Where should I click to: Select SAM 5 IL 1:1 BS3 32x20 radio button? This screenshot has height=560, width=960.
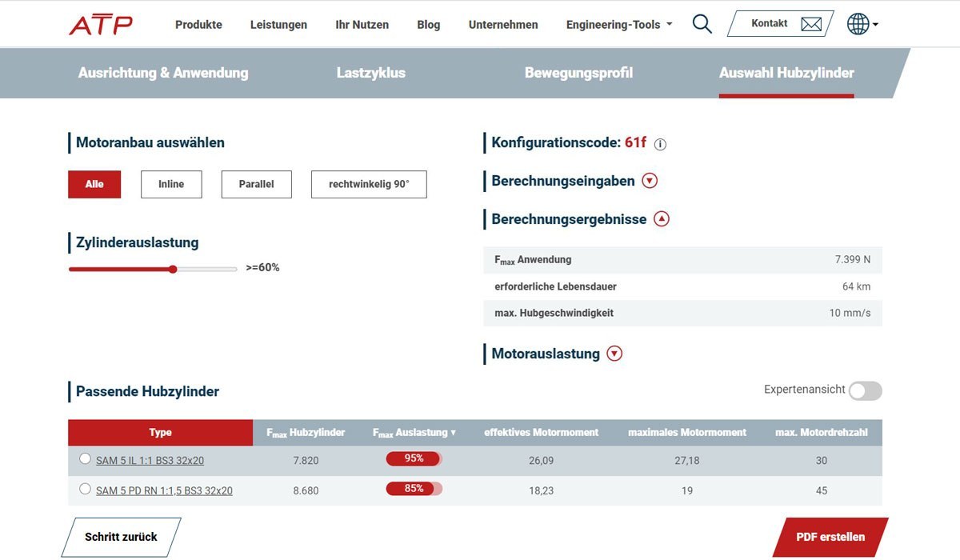coord(85,459)
